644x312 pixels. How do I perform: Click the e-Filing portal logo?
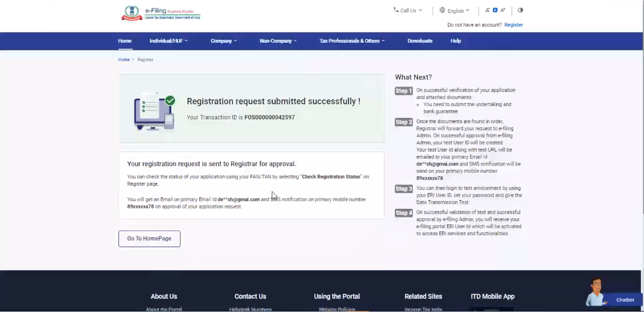(x=160, y=13)
